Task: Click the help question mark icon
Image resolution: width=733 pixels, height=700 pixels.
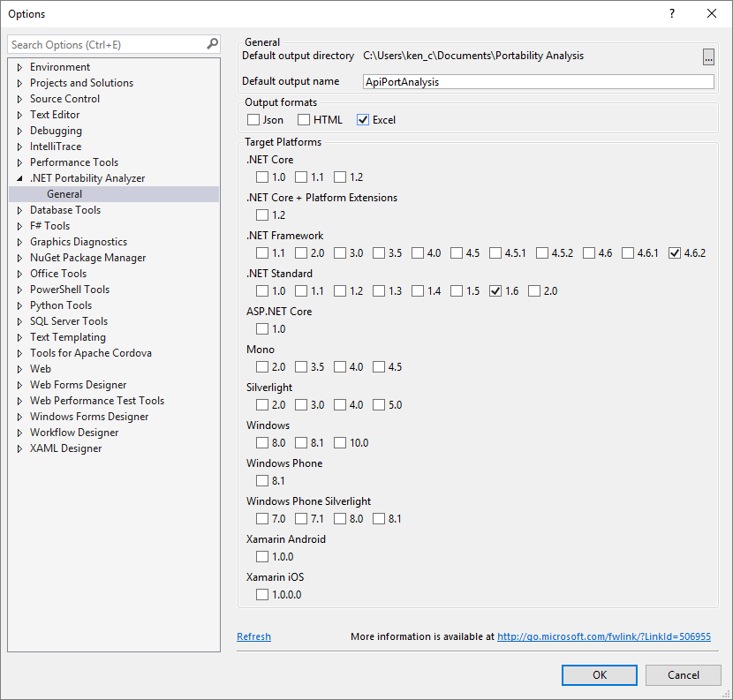Action: 672,13
